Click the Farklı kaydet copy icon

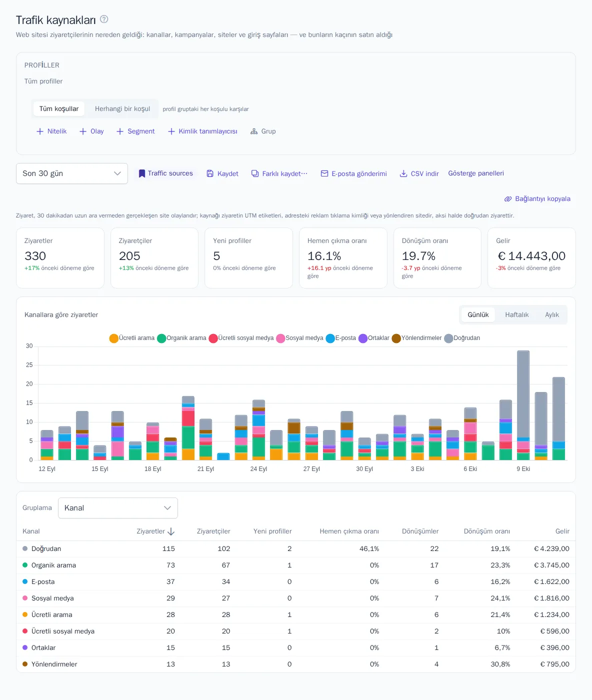[x=255, y=173]
